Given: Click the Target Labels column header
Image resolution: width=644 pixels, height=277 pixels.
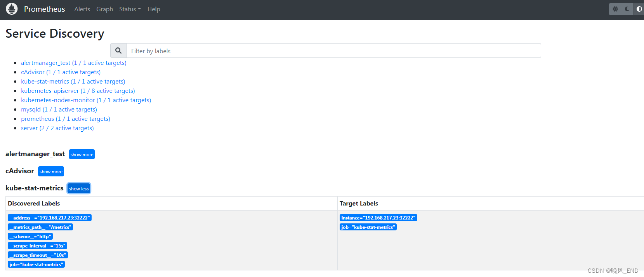Looking at the screenshot, I should click(x=359, y=203).
